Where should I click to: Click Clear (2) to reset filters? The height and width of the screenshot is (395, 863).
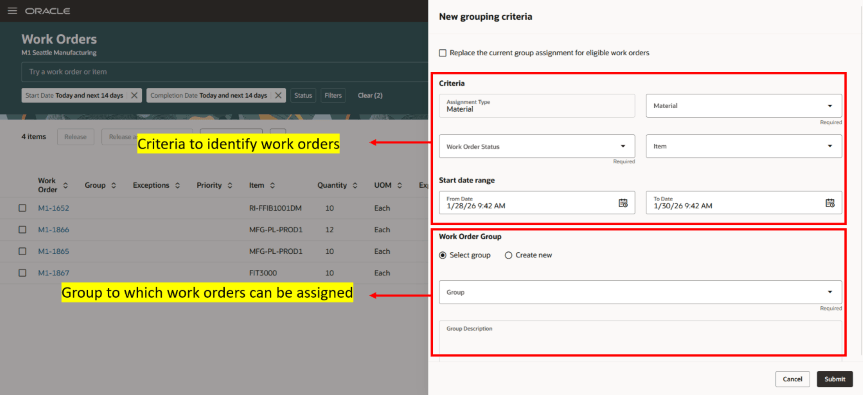[370, 95]
